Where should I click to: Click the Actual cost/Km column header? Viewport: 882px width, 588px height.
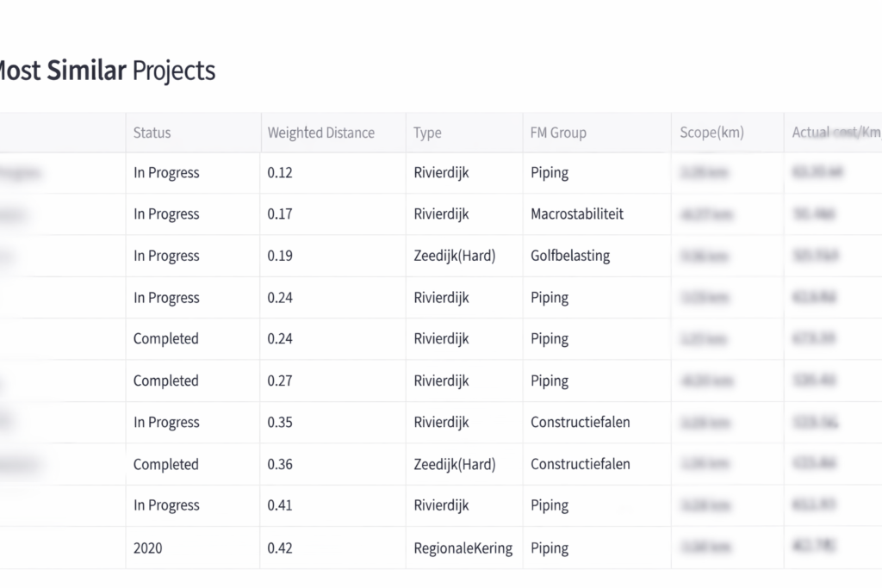[x=835, y=133]
